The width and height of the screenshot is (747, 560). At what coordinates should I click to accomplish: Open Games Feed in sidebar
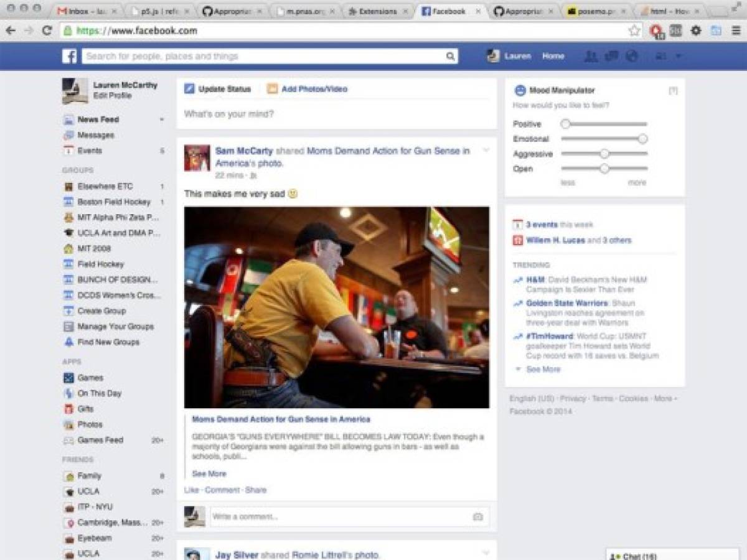pyautogui.click(x=100, y=440)
